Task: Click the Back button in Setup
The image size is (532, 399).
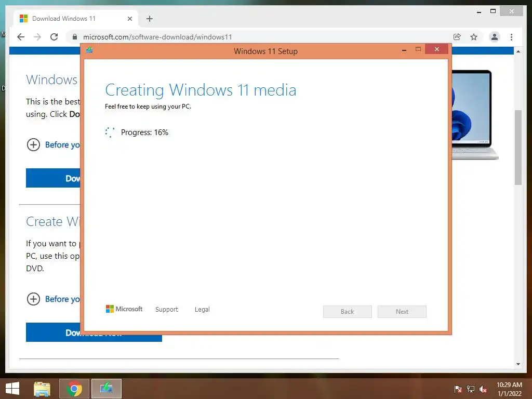Action: [348, 312]
